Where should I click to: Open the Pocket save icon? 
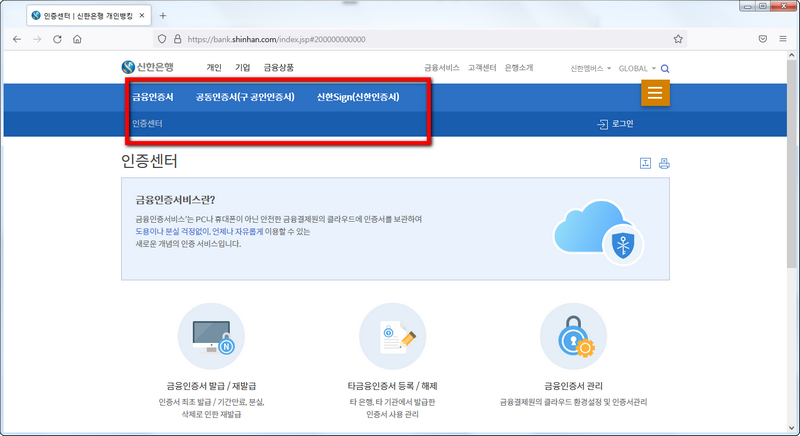(763, 39)
